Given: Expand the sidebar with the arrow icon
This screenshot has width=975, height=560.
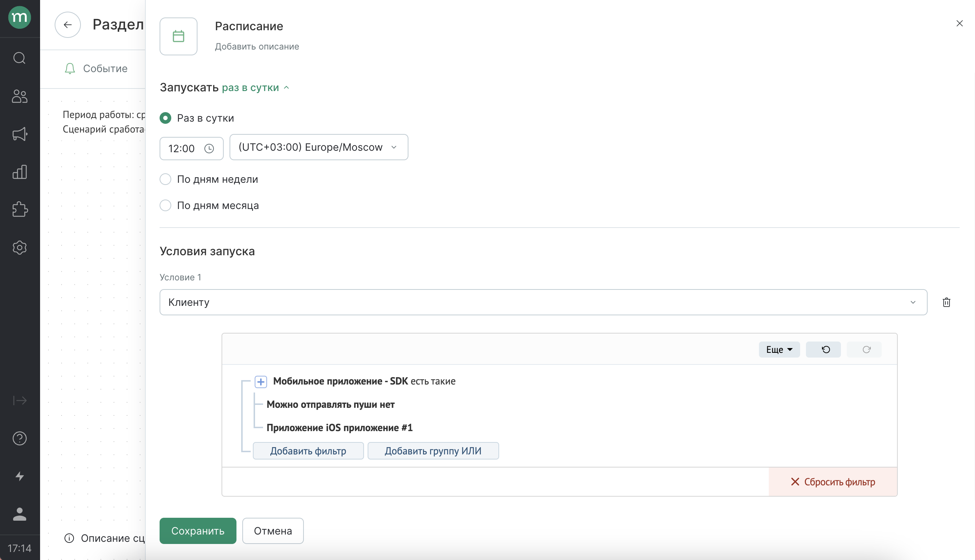Looking at the screenshot, I should tap(20, 401).
